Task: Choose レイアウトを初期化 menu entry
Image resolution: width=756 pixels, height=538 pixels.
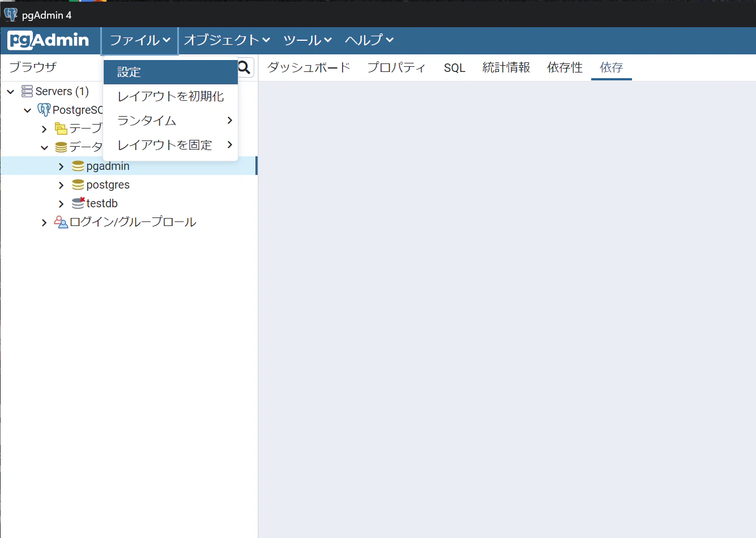Action: [x=170, y=96]
